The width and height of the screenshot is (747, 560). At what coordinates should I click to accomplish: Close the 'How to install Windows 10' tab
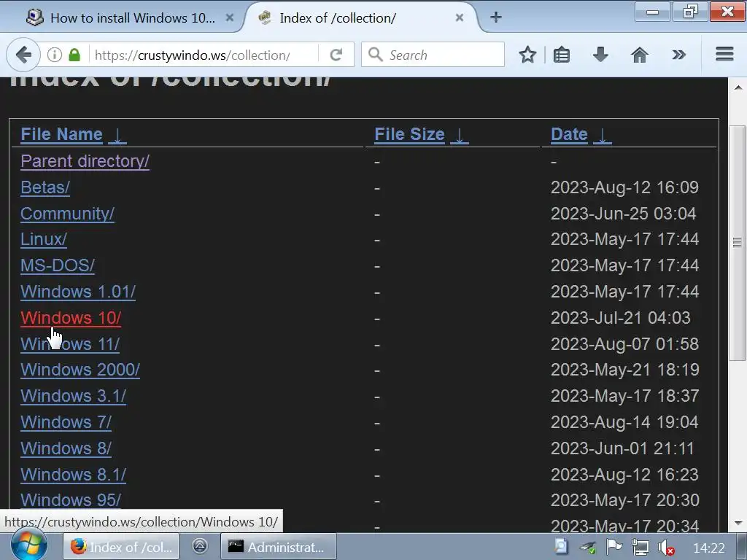(x=229, y=17)
